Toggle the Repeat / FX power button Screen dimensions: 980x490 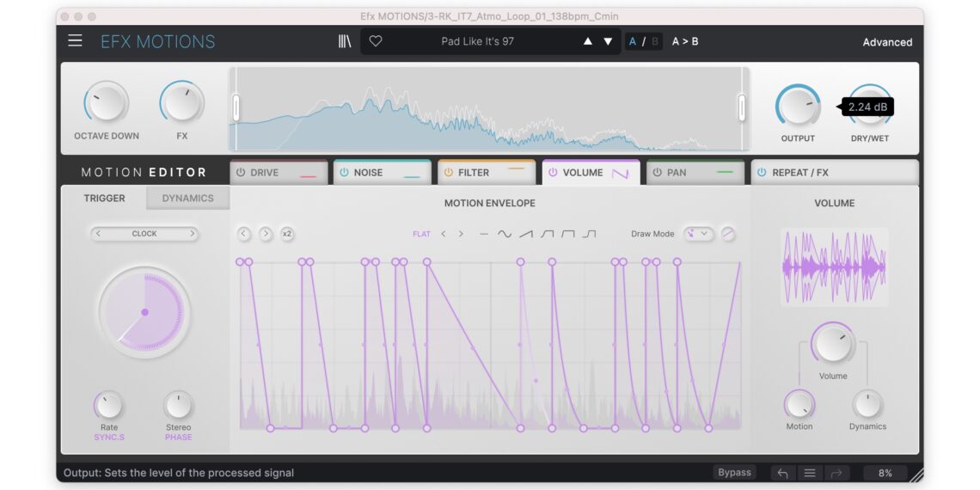click(762, 173)
